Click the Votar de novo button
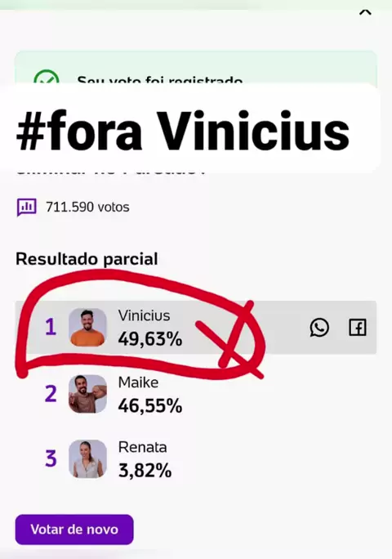This screenshot has height=559, width=392. (x=74, y=530)
